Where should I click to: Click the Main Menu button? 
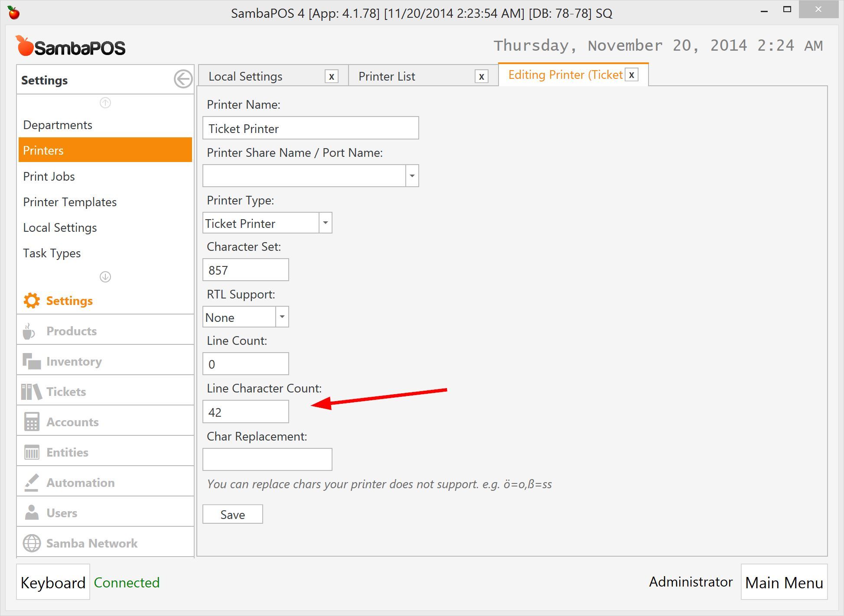click(x=784, y=583)
